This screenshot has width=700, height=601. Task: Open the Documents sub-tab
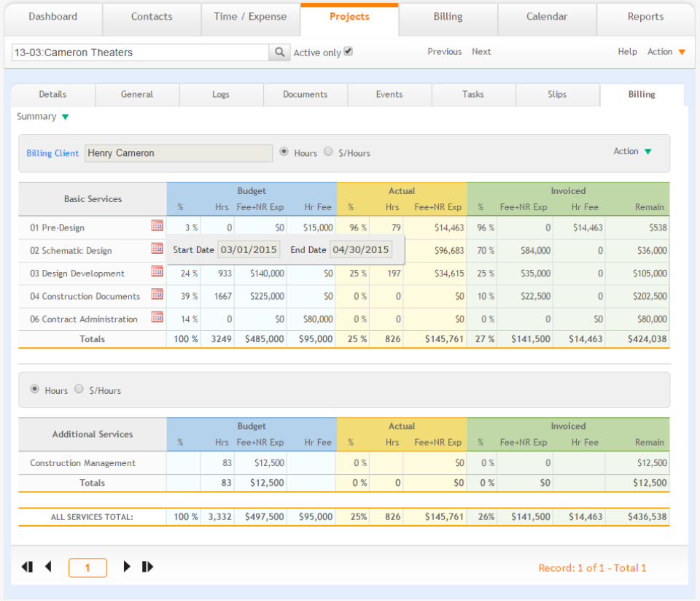point(306,95)
